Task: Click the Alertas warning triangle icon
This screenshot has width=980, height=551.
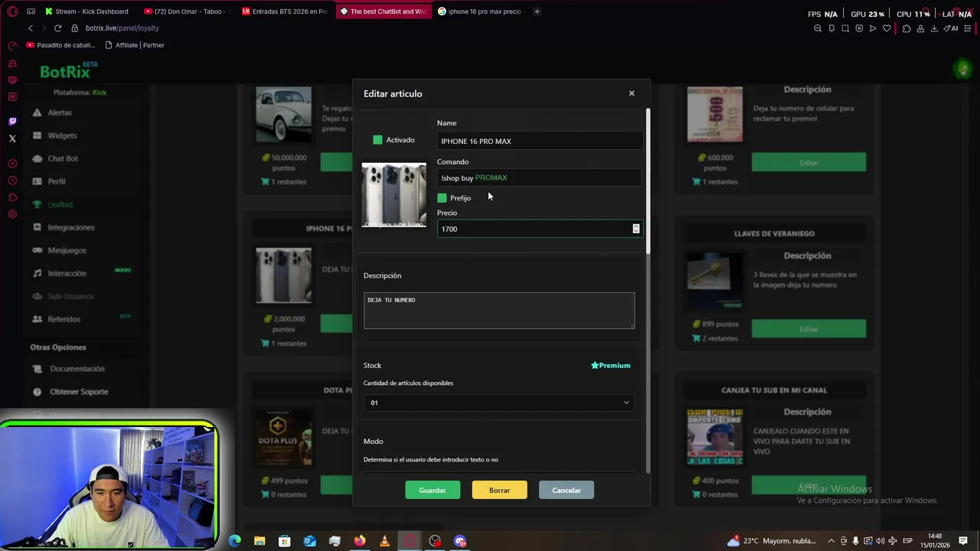Action: pos(37,112)
